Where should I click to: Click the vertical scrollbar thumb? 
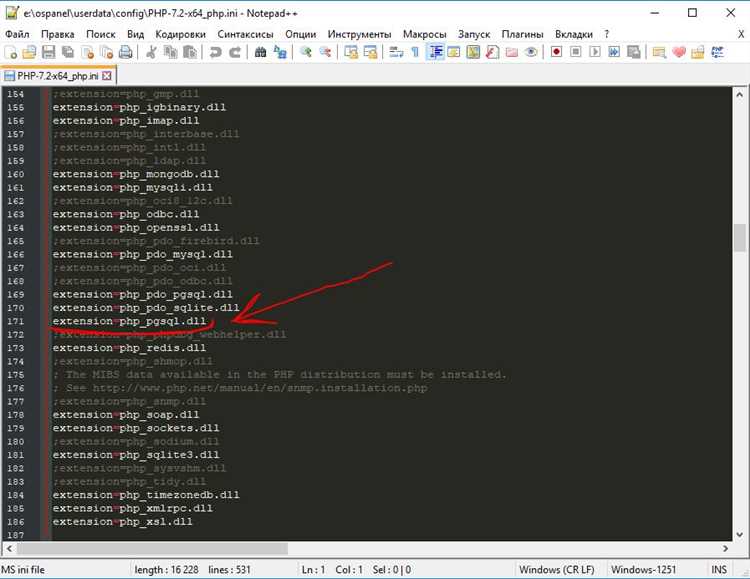(x=739, y=237)
